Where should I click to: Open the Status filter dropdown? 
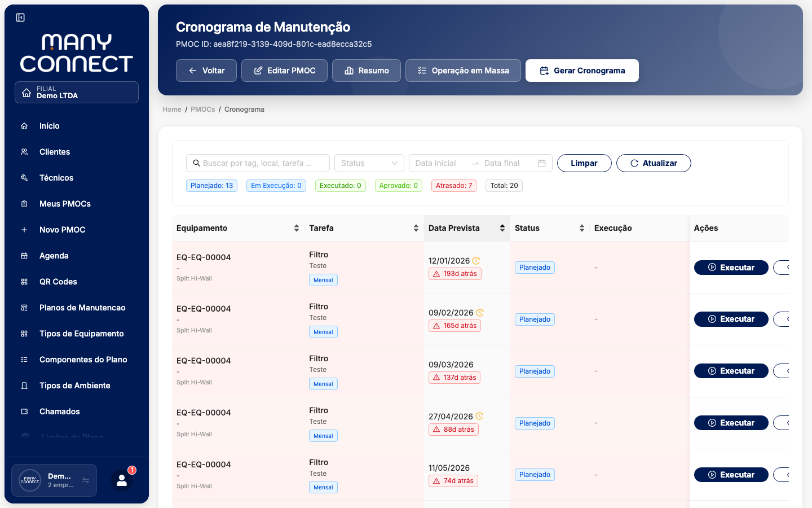pos(369,163)
